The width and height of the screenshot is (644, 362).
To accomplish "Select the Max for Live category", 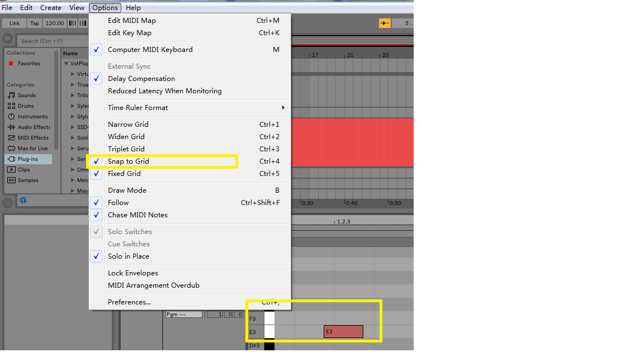I will point(32,149).
